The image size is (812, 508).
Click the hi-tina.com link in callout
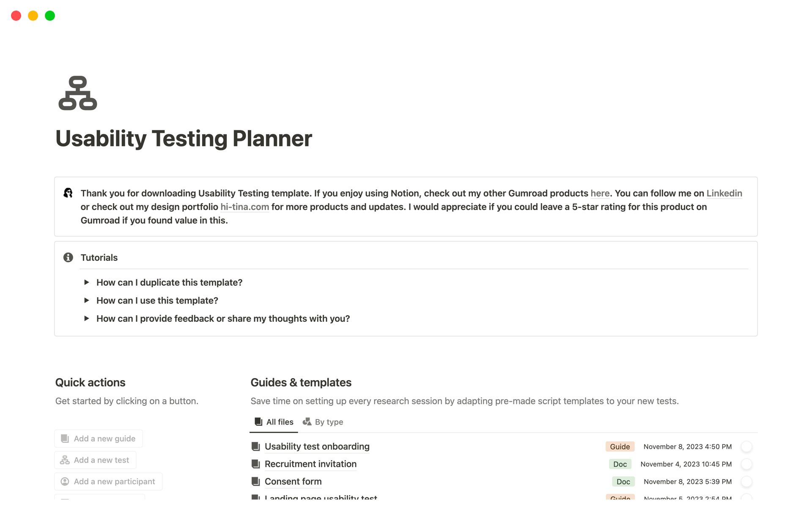tap(244, 207)
